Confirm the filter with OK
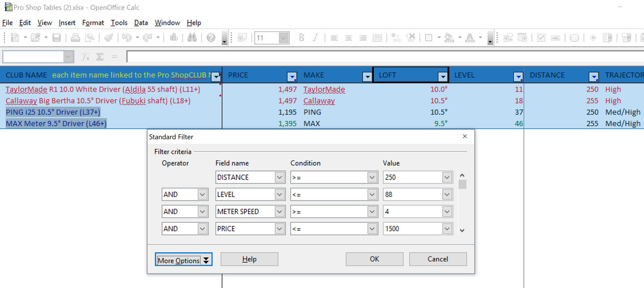Screen dimensions: 644x288 [x=374, y=259]
